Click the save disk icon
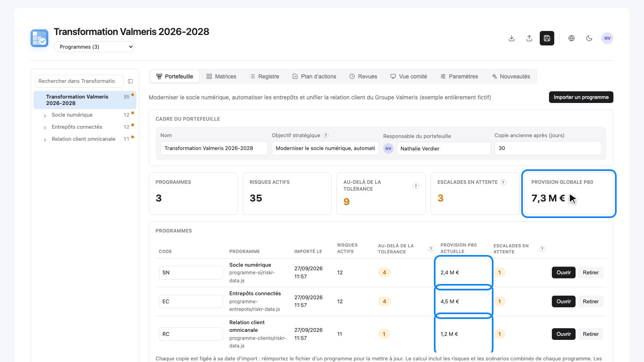This screenshot has height=362, width=644. pyautogui.click(x=547, y=38)
